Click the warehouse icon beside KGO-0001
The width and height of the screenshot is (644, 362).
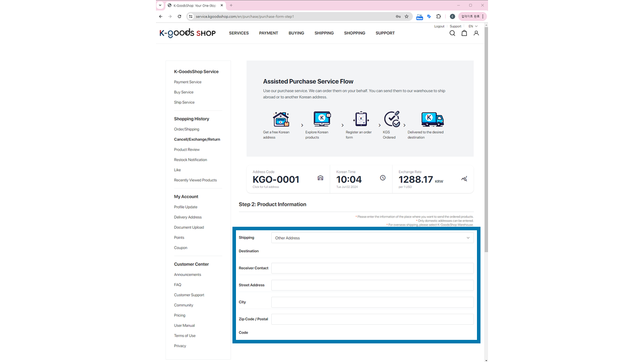(x=320, y=178)
